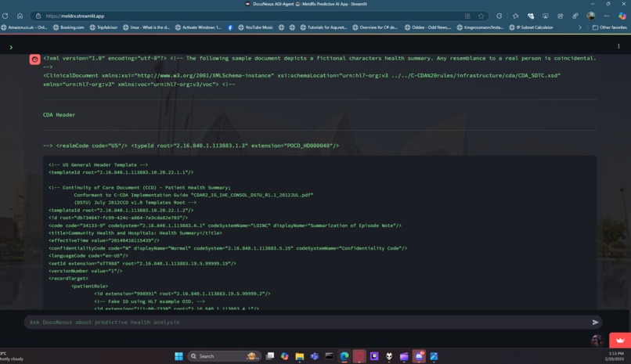
Task: Open the TripAdvisor bookmark
Action: [x=104, y=27]
